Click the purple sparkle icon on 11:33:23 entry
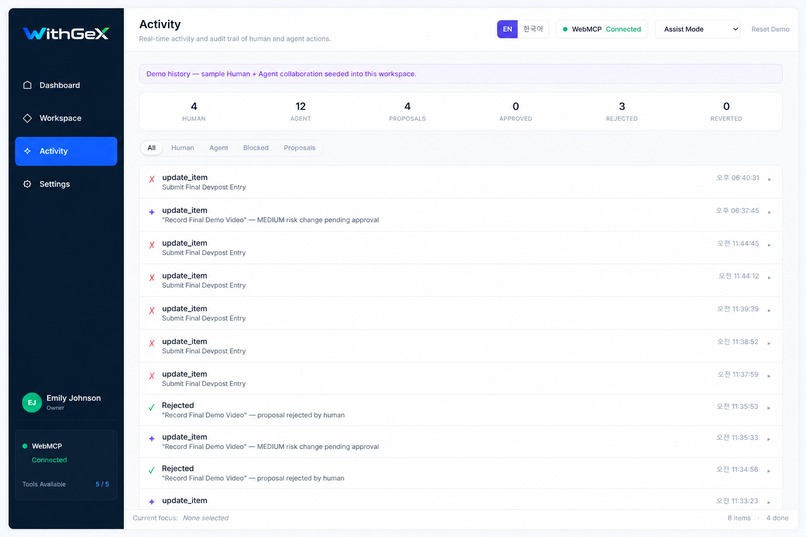The width and height of the screenshot is (806, 537). point(152,502)
